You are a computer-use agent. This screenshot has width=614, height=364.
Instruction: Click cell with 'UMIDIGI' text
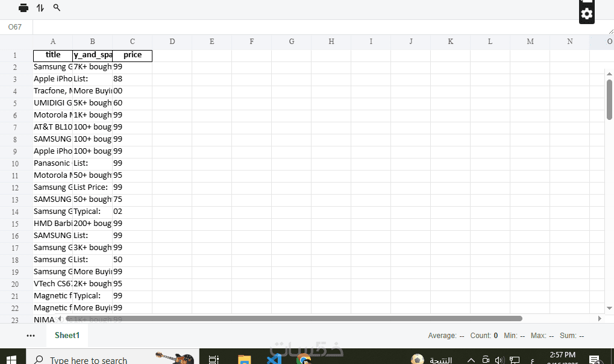tap(53, 103)
